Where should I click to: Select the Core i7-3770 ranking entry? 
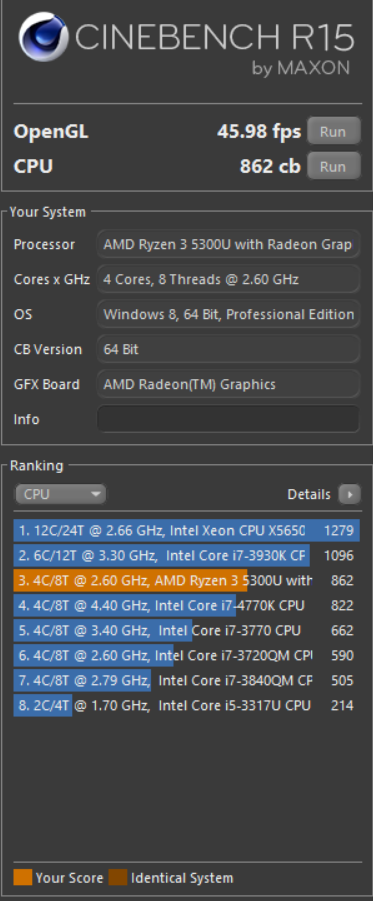[x=187, y=630]
